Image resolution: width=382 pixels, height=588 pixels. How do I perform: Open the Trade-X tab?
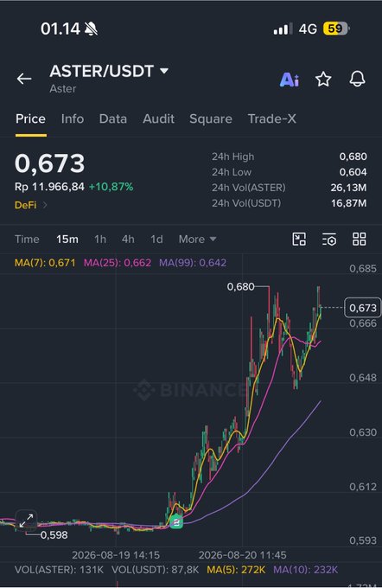pos(271,118)
